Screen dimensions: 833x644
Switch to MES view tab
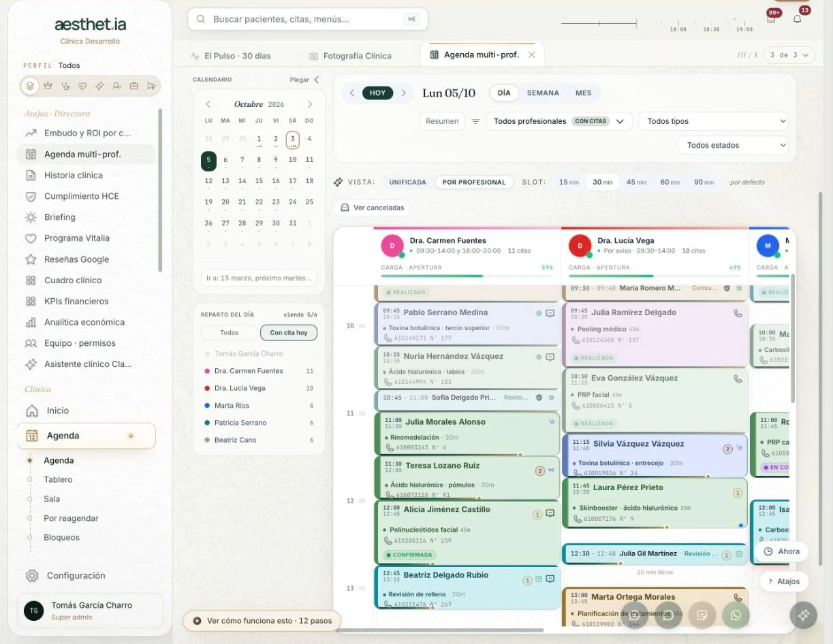click(x=584, y=93)
